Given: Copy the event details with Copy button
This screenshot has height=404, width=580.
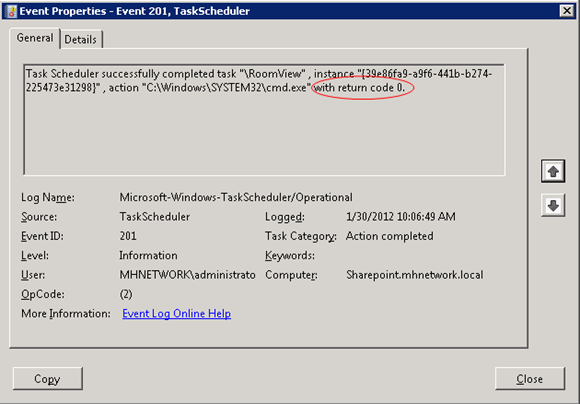Looking at the screenshot, I should click(47, 379).
